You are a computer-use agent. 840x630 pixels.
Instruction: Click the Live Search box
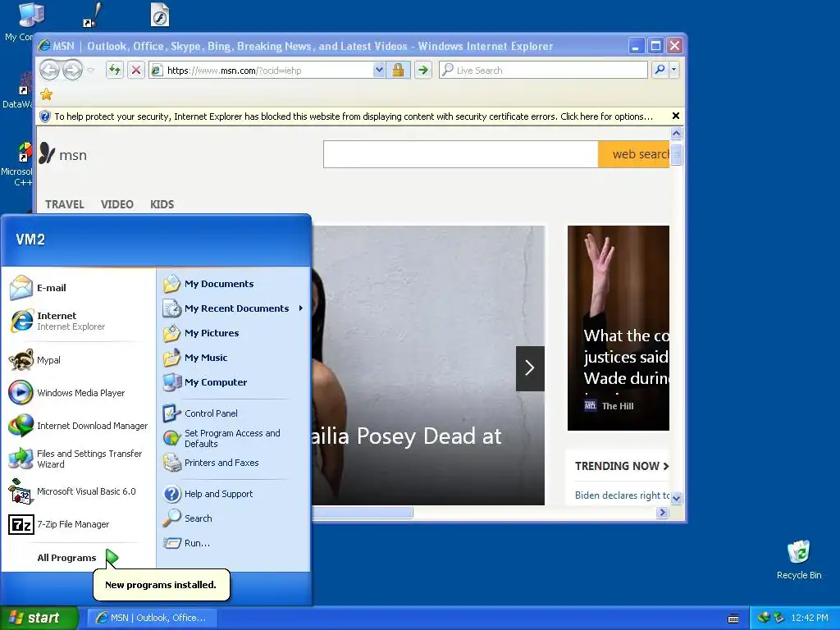pos(543,71)
